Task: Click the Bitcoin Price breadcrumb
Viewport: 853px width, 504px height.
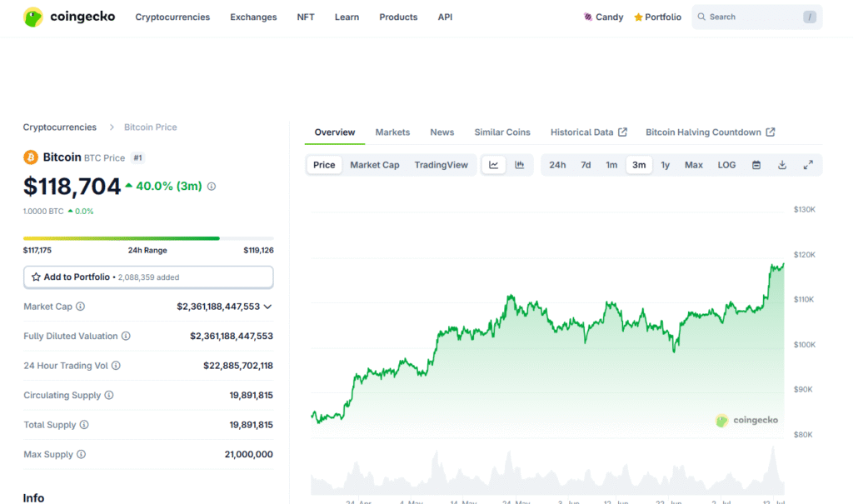Action: pyautogui.click(x=151, y=127)
